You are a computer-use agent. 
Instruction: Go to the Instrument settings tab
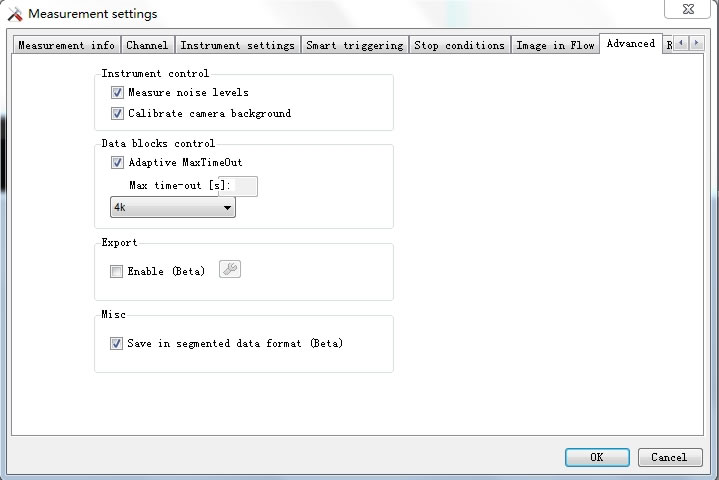237,46
